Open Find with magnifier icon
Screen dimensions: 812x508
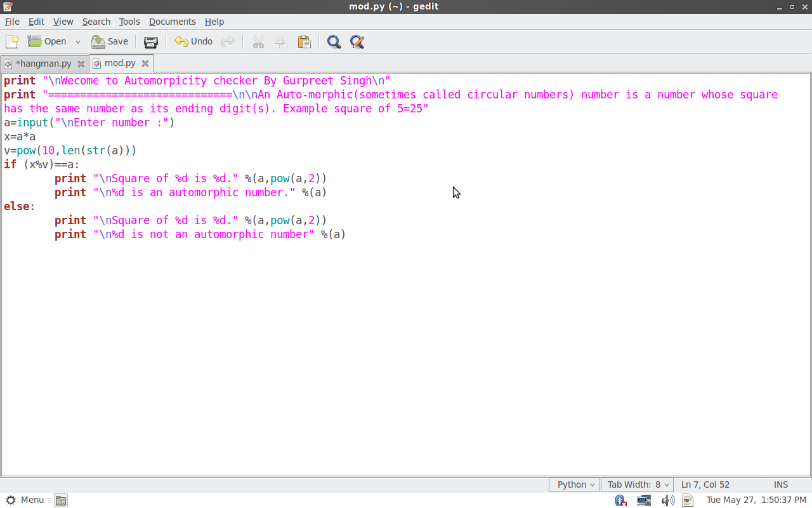(x=334, y=42)
